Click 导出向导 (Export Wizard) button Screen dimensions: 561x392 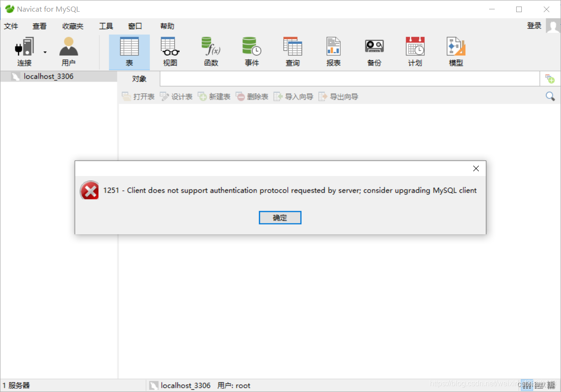(x=338, y=97)
